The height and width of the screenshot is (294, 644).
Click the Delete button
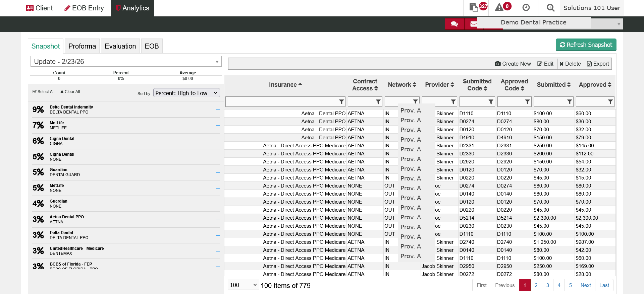pyautogui.click(x=571, y=64)
